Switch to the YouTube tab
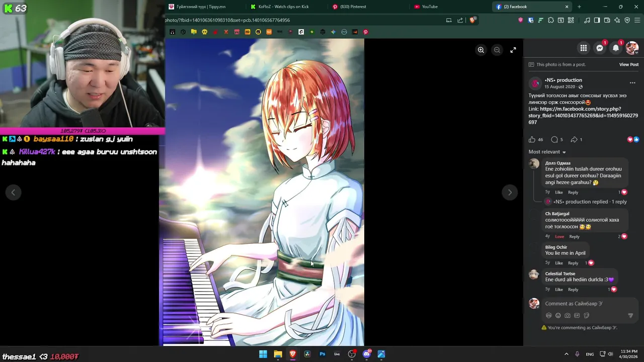 click(450, 7)
